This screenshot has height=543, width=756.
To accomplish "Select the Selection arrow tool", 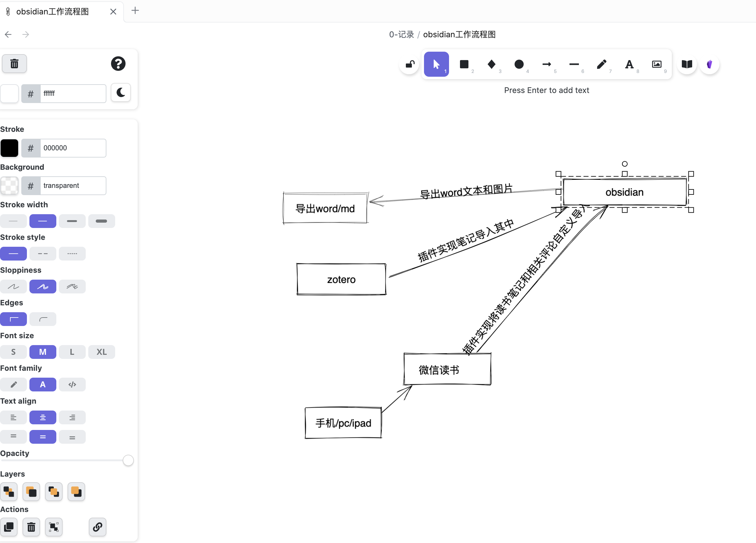I will (x=436, y=64).
